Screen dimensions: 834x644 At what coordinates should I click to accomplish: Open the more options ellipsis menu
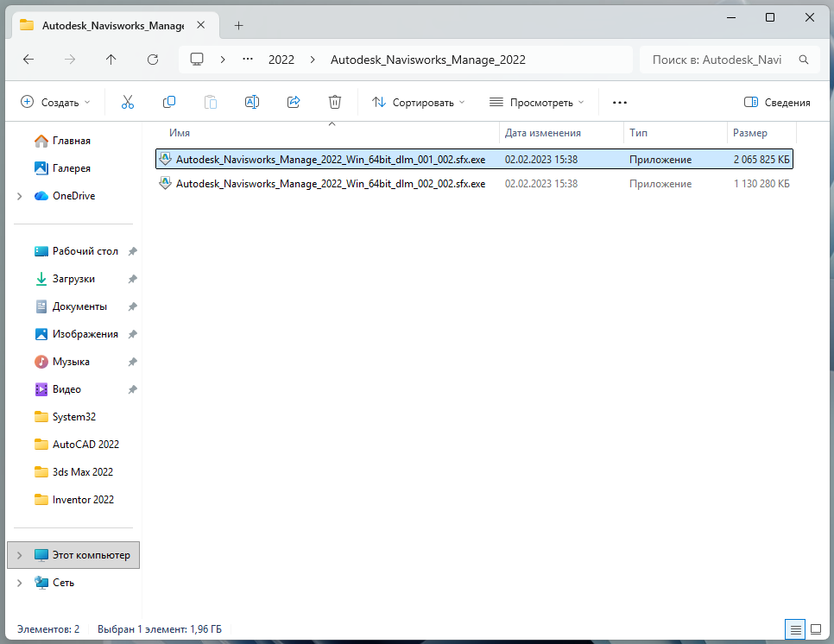coord(619,102)
